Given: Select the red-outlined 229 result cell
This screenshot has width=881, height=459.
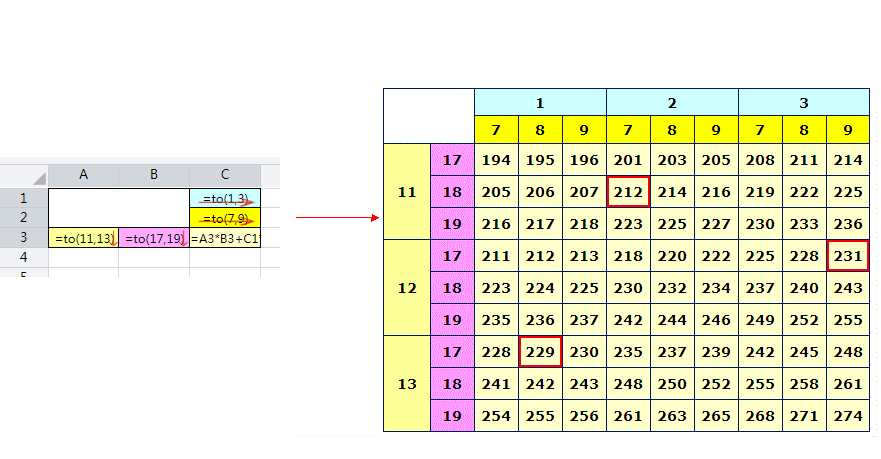Looking at the screenshot, I should (x=540, y=352).
